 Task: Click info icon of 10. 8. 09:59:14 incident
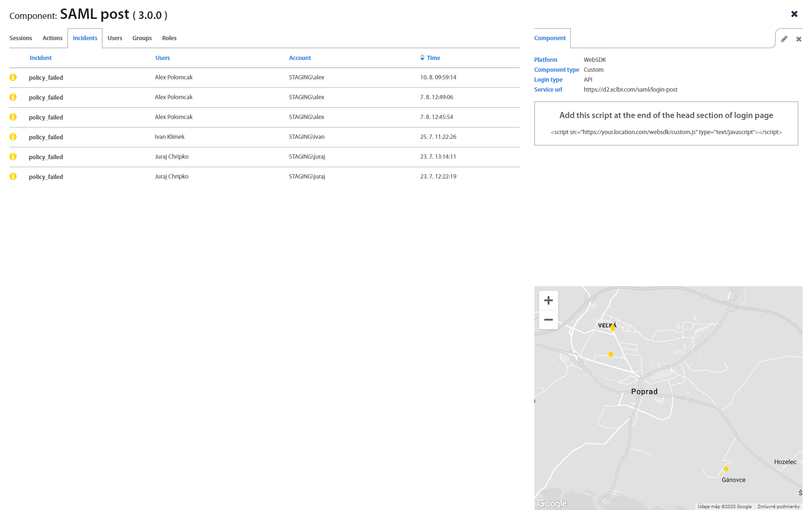[x=13, y=77]
